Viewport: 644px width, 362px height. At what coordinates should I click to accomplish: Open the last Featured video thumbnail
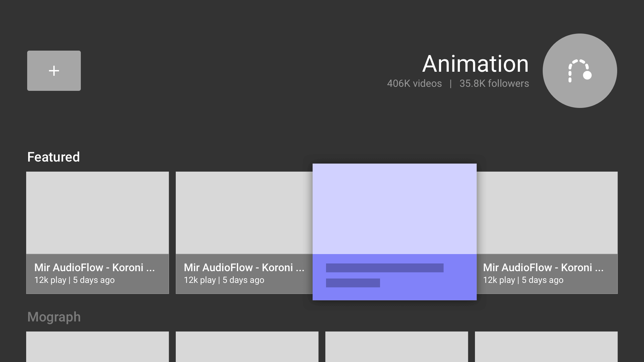(547, 213)
